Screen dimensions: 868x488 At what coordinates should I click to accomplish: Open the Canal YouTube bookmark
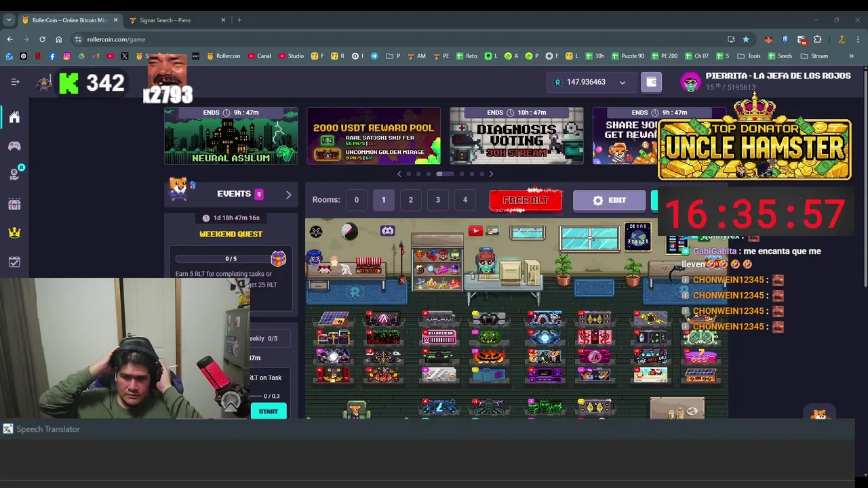[x=260, y=56]
